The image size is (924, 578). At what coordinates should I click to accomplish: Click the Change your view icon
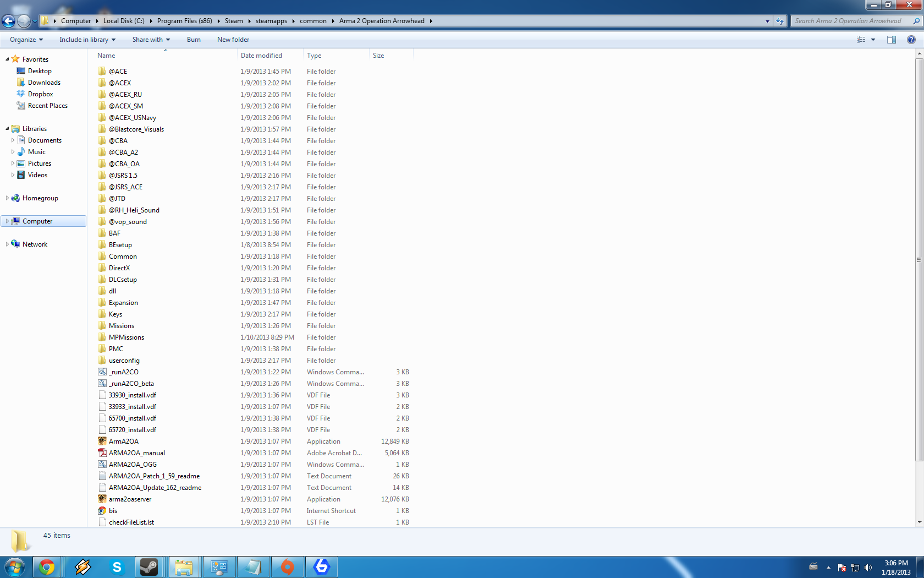pyautogui.click(x=861, y=40)
